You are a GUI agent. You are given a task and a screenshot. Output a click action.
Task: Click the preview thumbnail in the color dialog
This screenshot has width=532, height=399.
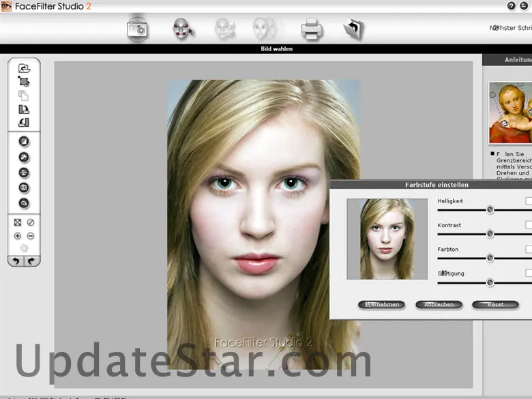click(387, 239)
